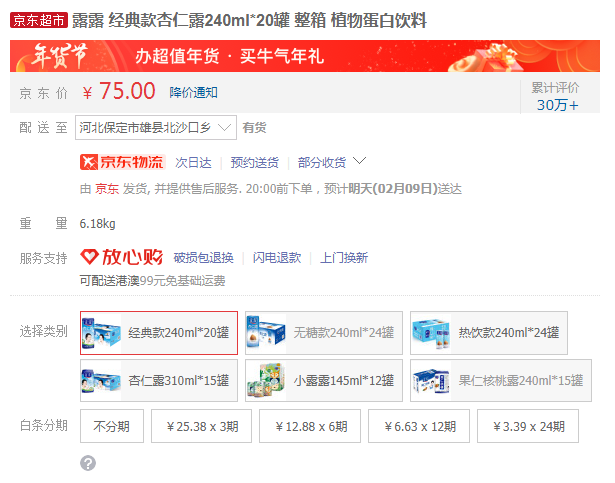Click the 京东物流 logo icon
This screenshot has width=615, height=483.
(x=122, y=162)
